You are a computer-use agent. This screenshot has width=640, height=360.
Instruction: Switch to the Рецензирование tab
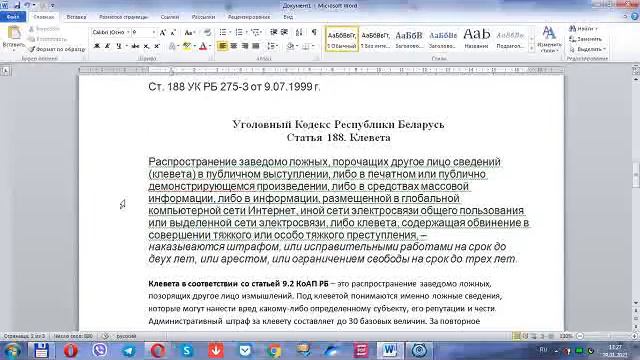(249, 17)
